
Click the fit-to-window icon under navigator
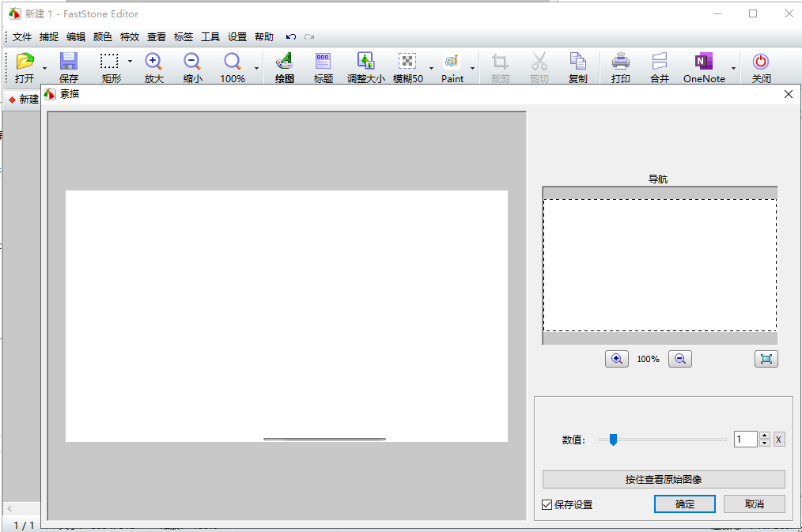click(x=766, y=359)
